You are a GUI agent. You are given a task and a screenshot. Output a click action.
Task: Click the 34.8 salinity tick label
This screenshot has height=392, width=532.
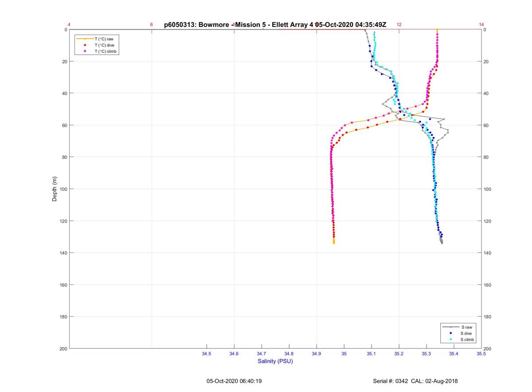click(x=289, y=353)
